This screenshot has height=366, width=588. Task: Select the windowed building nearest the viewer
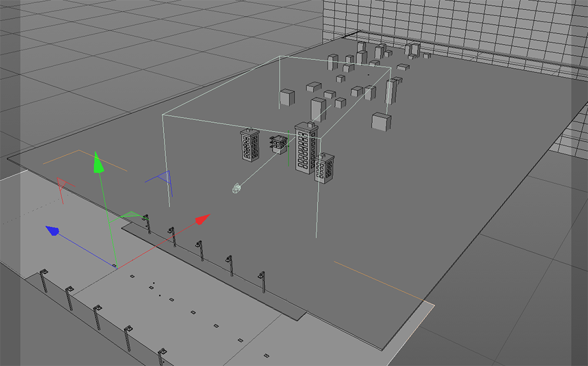[324, 168]
